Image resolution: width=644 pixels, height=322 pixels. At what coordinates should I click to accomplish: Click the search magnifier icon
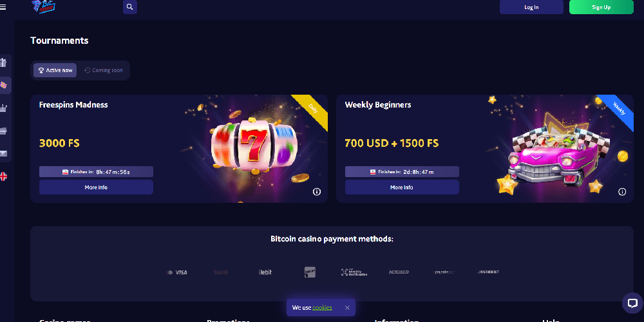[130, 7]
